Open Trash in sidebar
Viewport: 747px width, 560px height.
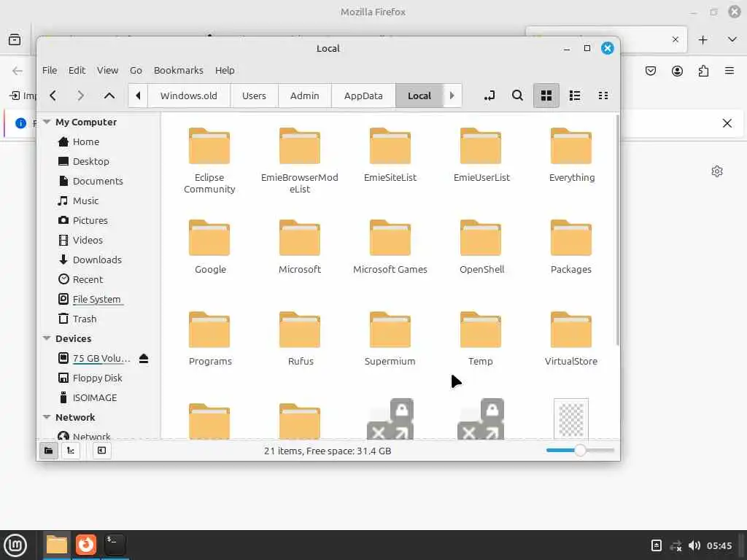[x=85, y=319]
